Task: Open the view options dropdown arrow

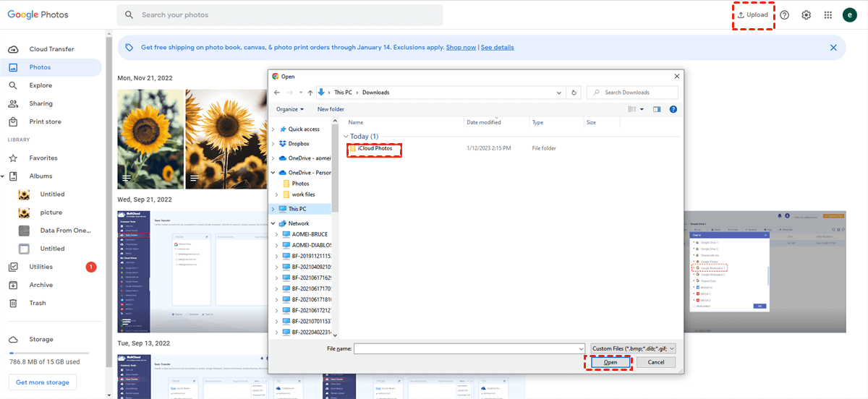Action: [642, 109]
